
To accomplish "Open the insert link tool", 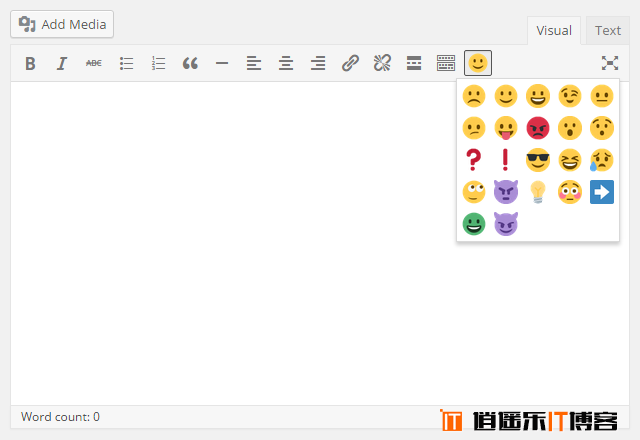I will click(x=350, y=63).
